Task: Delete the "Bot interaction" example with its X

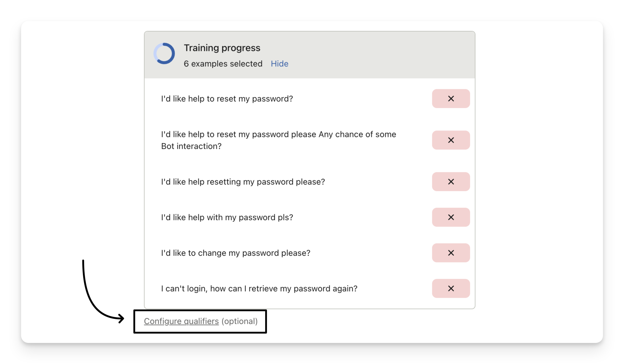Action: (451, 140)
